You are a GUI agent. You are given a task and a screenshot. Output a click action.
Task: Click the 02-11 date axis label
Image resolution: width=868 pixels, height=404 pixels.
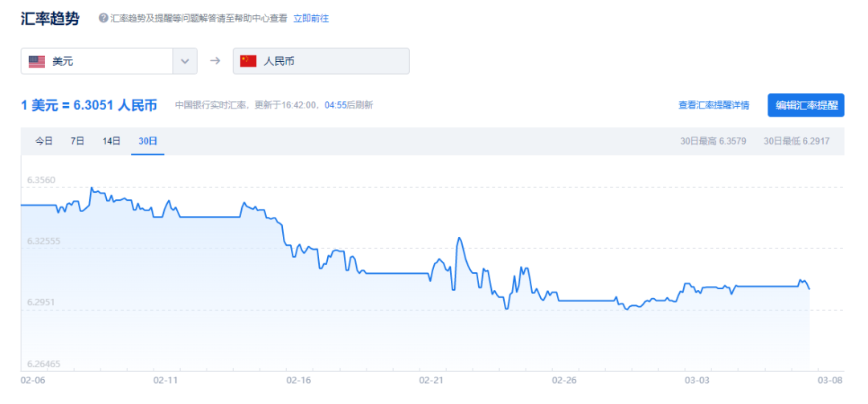pyautogui.click(x=166, y=380)
